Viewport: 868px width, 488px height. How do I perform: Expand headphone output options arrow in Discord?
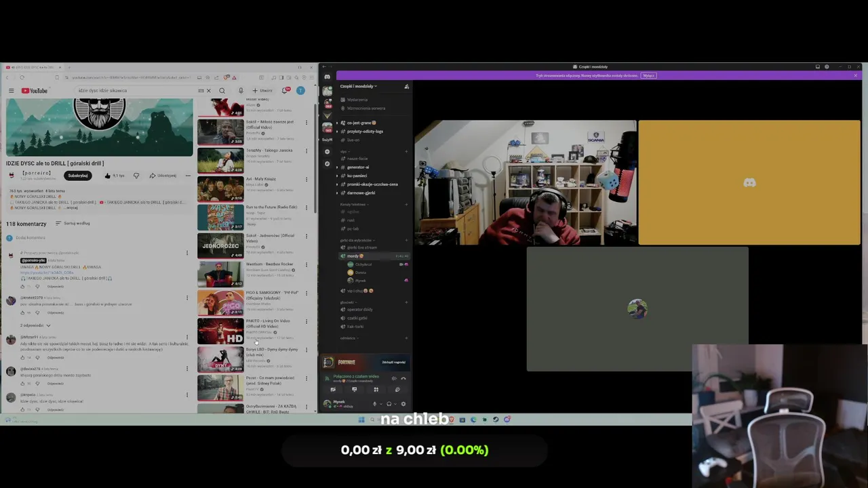pos(395,404)
